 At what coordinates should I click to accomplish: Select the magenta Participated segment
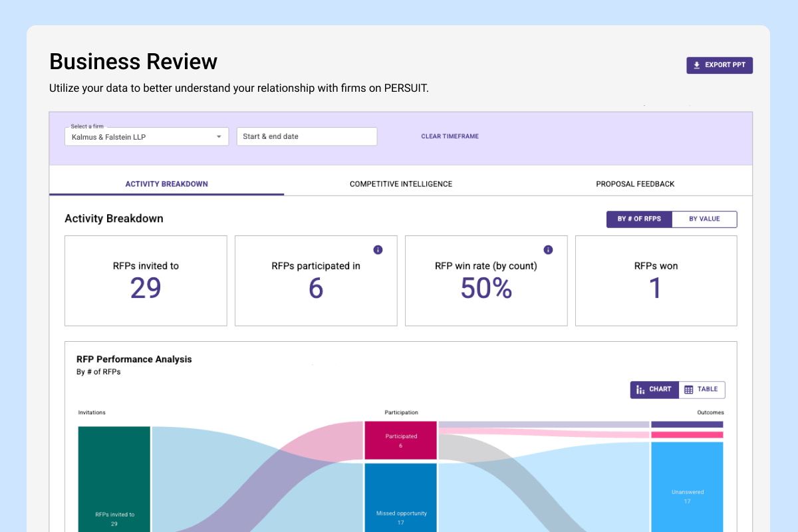[x=400, y=440]
